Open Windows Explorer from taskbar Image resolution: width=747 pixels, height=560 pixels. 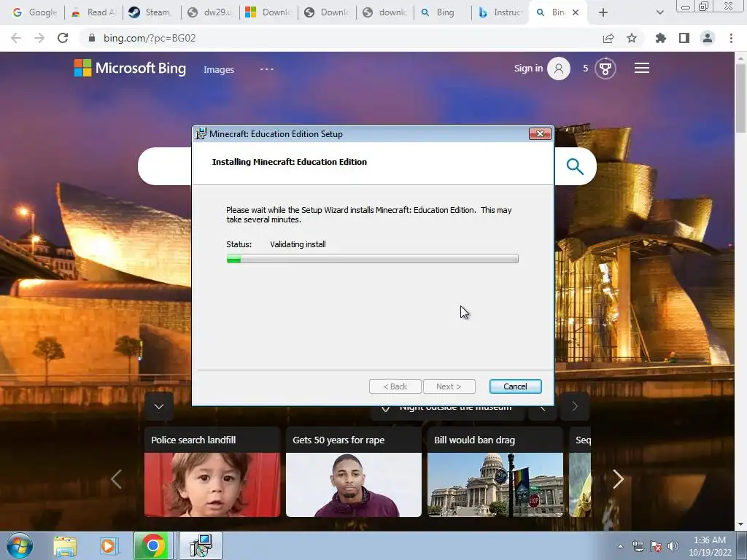(x=65, y=545)
